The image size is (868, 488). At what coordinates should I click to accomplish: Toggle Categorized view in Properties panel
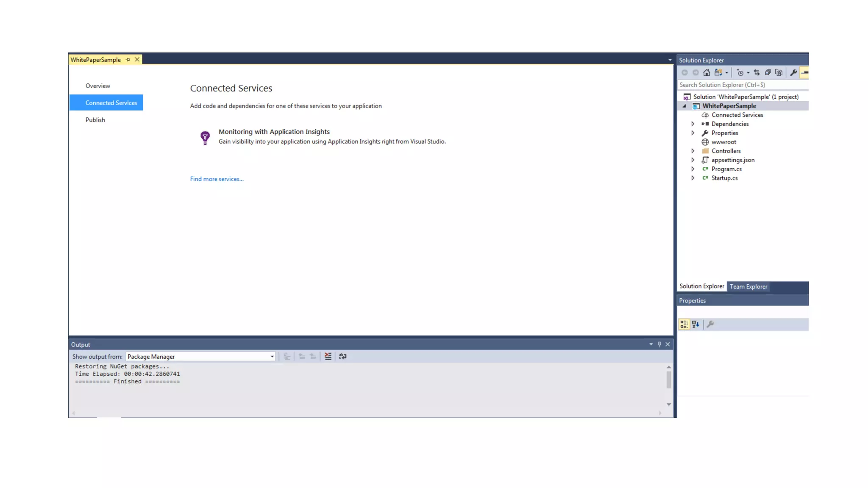[x=684, y=324]
